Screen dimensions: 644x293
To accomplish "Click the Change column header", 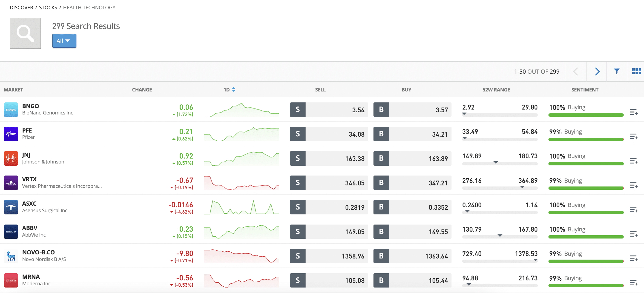I will pyautogui.click(x=142, y=90).
